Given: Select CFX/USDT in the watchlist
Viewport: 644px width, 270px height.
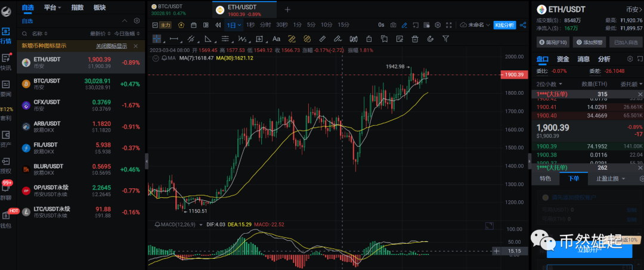Looking at the screenshot, I should (x=81, y=105).
